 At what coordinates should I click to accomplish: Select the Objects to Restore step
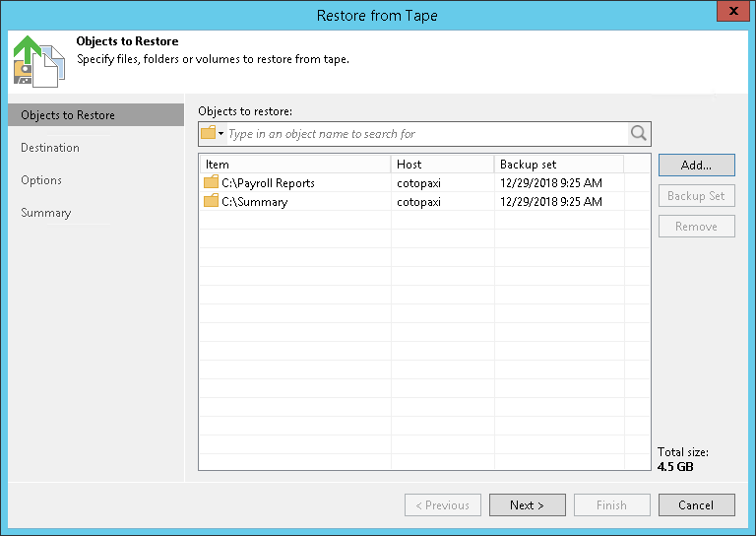point(95,115)
